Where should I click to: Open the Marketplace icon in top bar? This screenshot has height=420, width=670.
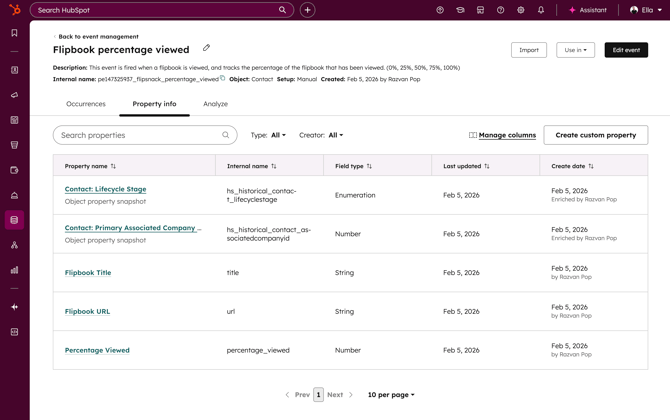point(480,10)
